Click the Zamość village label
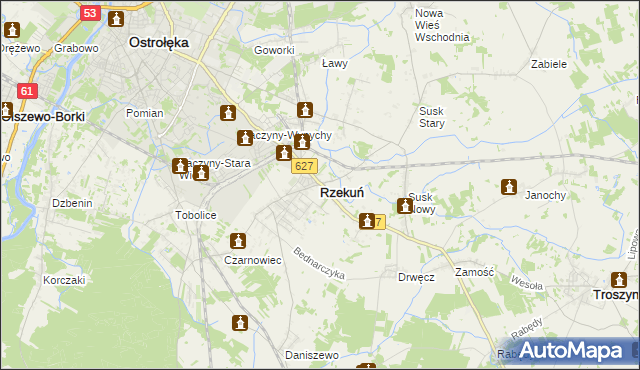The height and width of the screenshot is (370, 640). click(x=474, y=272)
